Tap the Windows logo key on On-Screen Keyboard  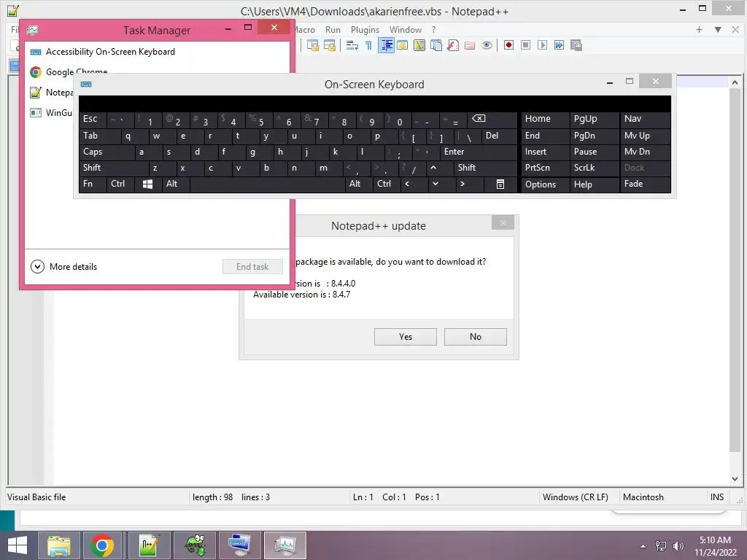pos(147,184)
